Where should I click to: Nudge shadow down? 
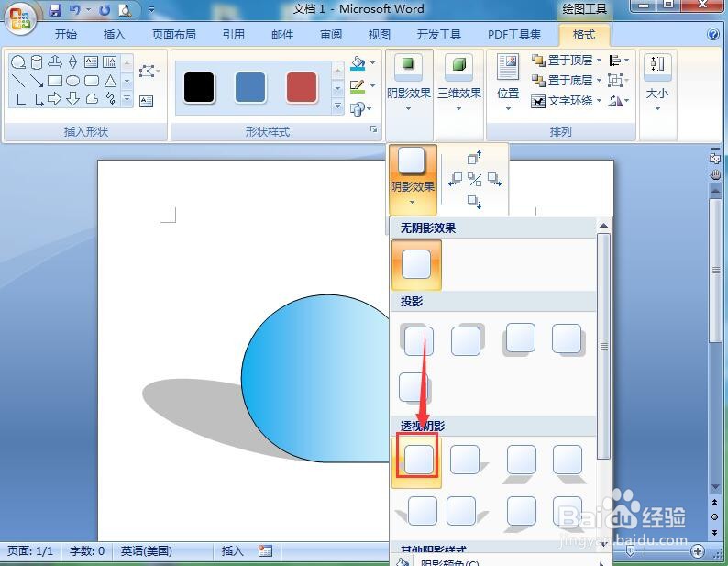point(475,201)
